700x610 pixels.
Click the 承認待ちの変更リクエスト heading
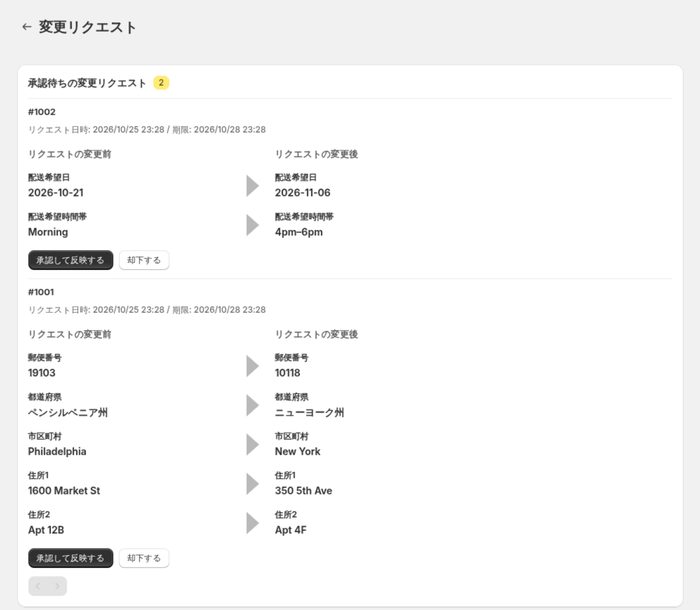87,83
